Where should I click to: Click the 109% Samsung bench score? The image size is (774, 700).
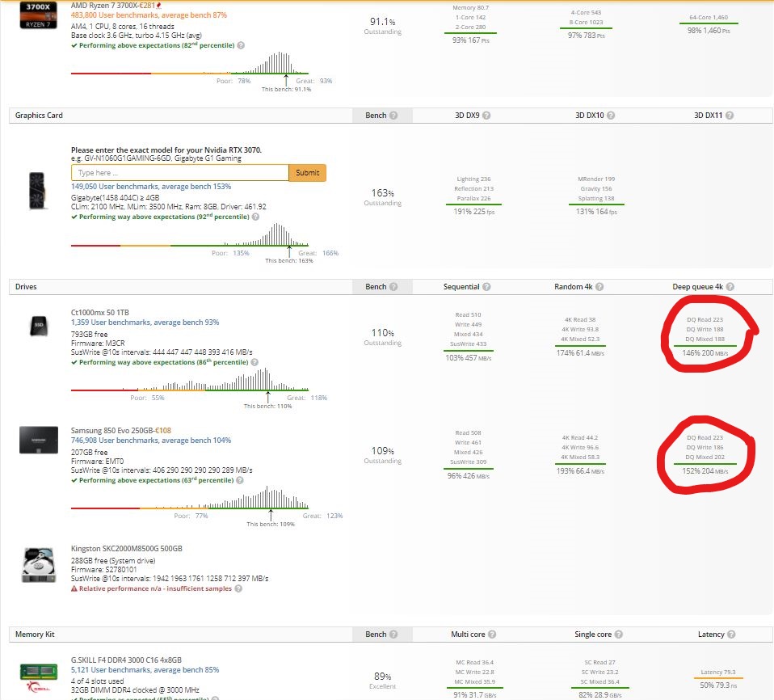point(383,451)
